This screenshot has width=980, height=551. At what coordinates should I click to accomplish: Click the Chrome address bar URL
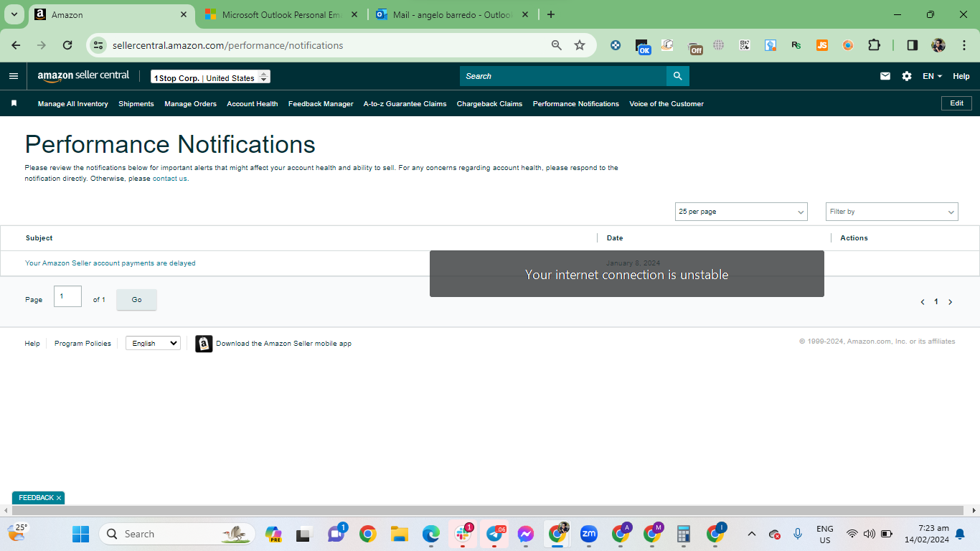pyautogui.click(x=228, y=45)
